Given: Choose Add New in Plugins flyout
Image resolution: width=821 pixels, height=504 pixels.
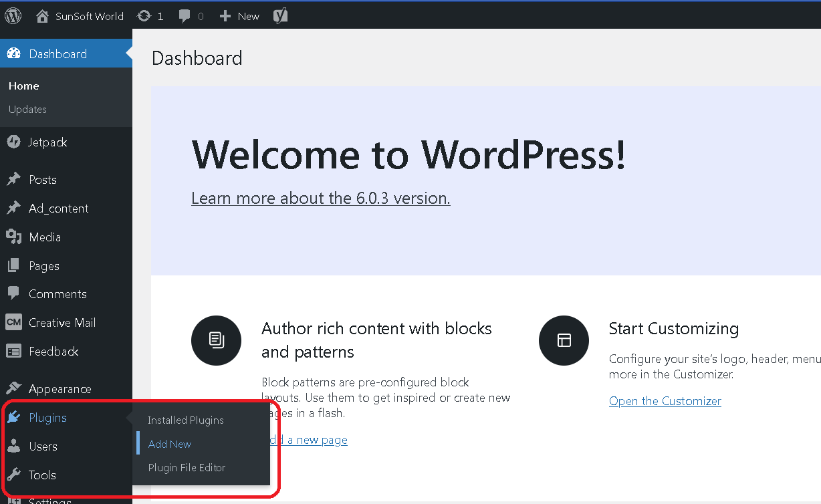Looking at the screenshot, I should (x=170, y=444).
